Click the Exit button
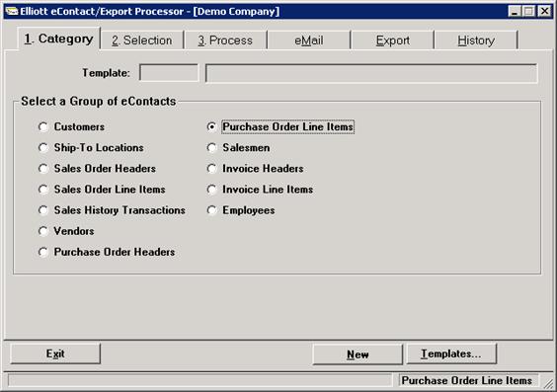Screen dimensions: 557x392 55,353
